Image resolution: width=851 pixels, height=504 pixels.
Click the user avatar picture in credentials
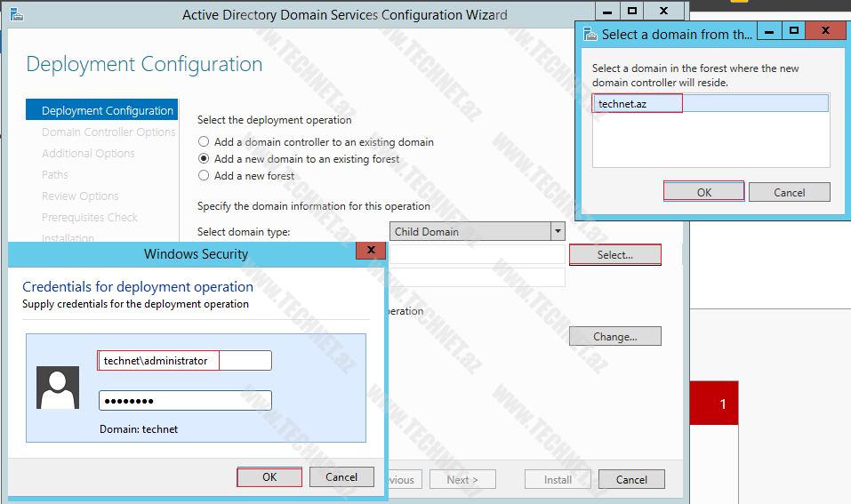(57, 387)
